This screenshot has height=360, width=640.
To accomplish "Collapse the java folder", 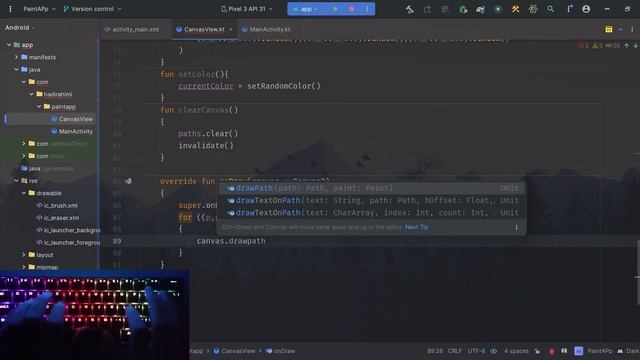I will pos(16,69).
